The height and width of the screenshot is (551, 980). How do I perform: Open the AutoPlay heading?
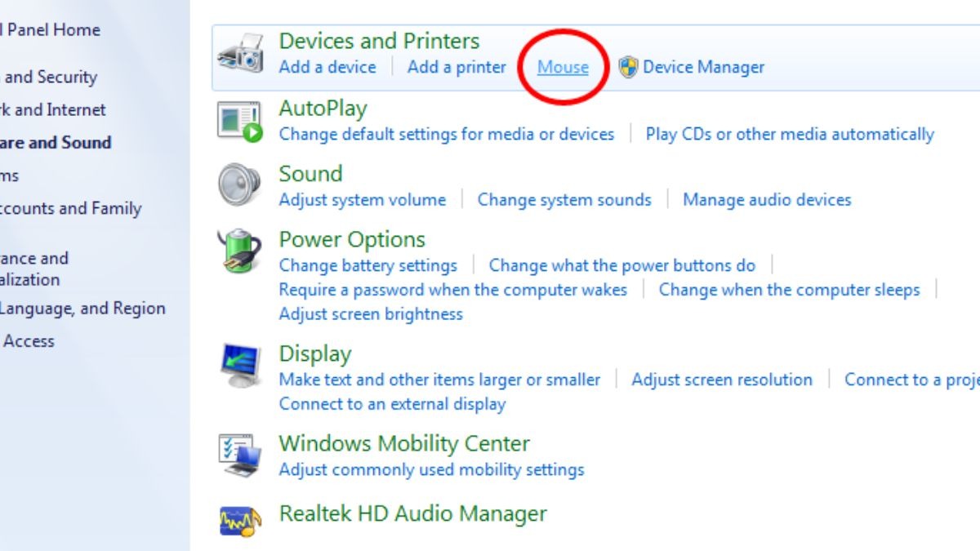pos(323,109)
